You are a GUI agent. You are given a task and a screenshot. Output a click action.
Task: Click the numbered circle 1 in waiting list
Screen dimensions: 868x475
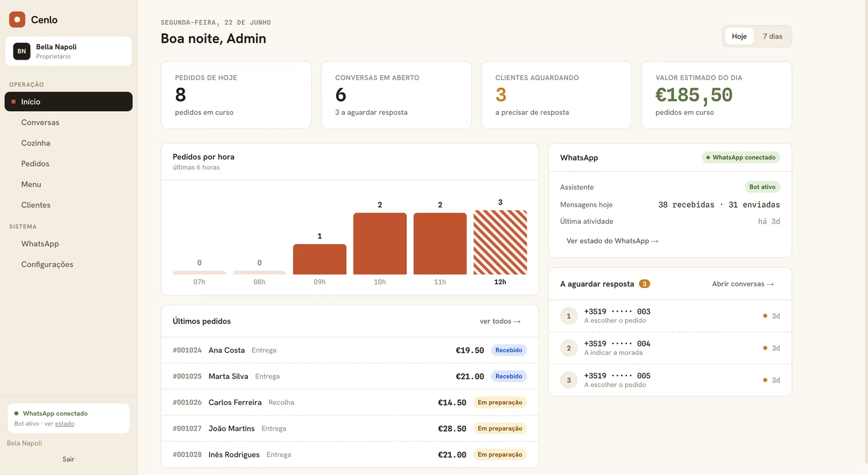(x=569, y=316)
